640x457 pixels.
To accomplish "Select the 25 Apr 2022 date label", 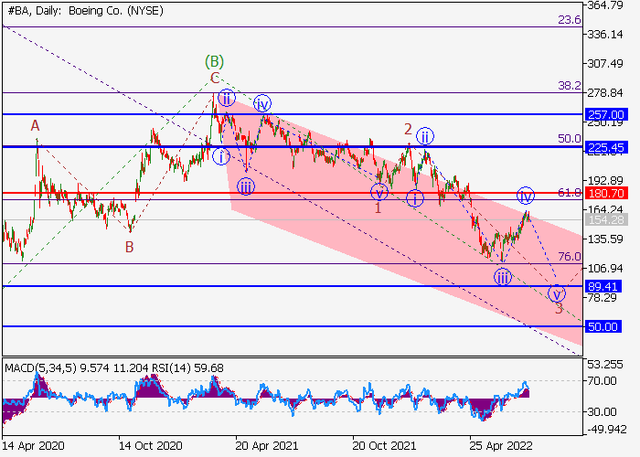I will click(x=500, y=446).
